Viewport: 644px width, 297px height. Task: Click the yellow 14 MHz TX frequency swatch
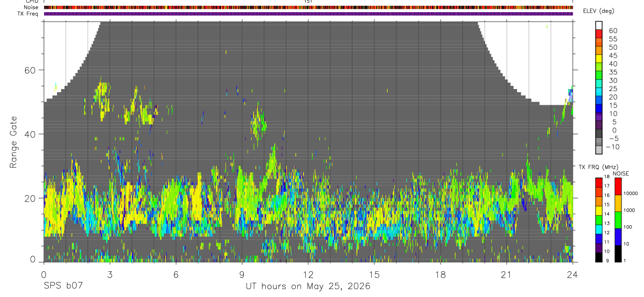599,211
